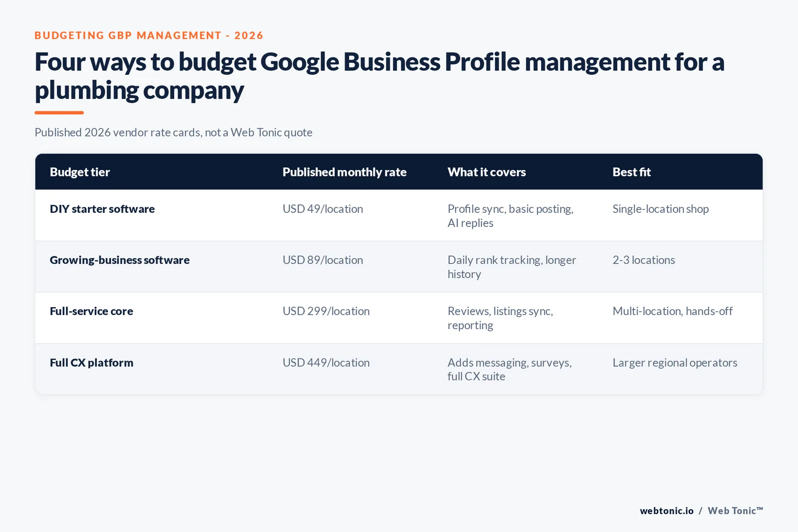
Task: Click the 'What it covers' column header
Action: (487, 172)
